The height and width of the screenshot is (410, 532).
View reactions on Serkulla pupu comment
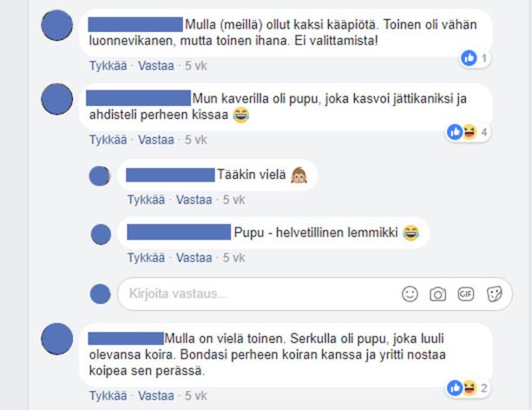coord(468,388)
